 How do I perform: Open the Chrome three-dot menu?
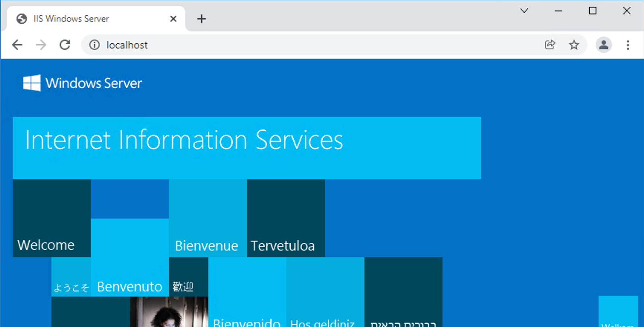(628, 45)
